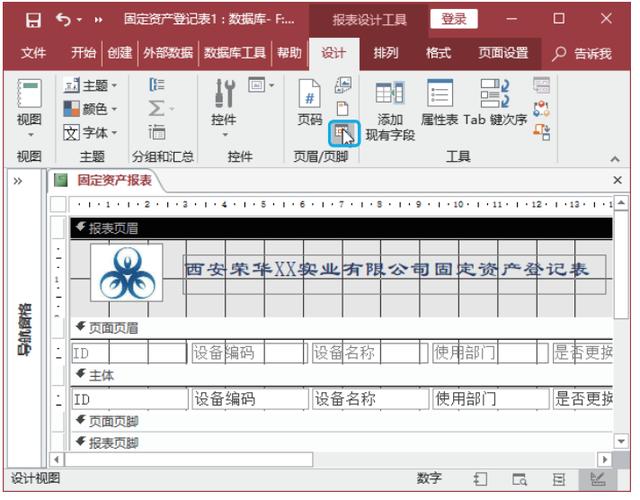Expand the 控件 dropdown arrow
This screenshot has height=500, width=640.
pos(225,135)
